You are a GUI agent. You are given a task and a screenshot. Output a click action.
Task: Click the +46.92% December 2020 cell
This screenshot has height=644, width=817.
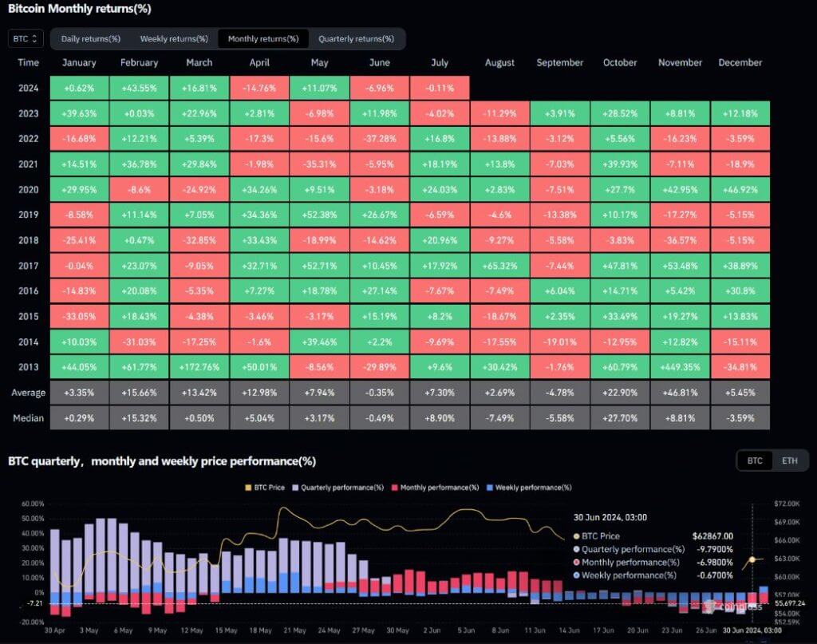pos(740,190)
